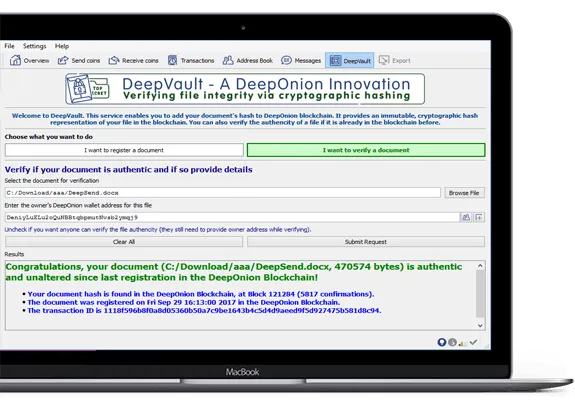The image size is (575, 407).
Task: Click the Block 121284 result line
Action: click(201, 294)
